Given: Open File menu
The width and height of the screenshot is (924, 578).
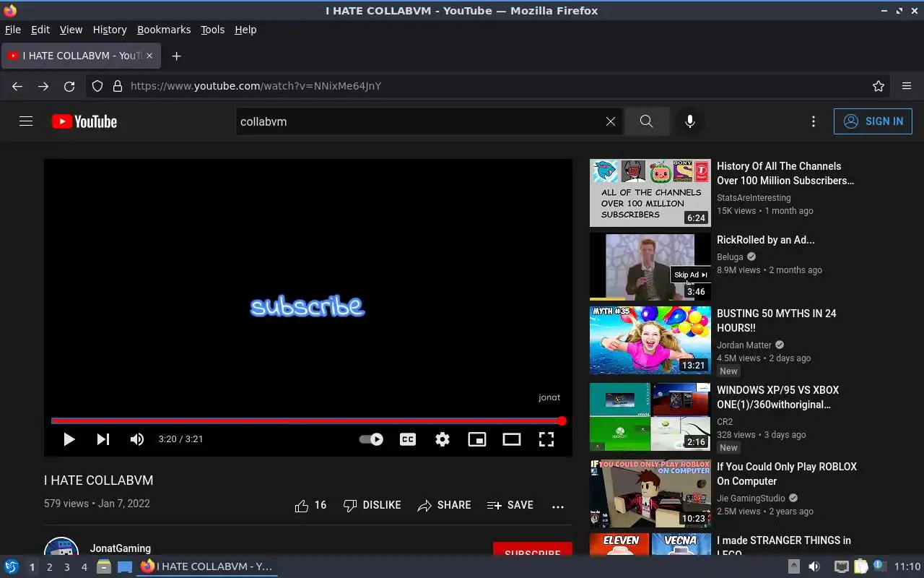Looking at the screenshot, I should click(13, 30).
